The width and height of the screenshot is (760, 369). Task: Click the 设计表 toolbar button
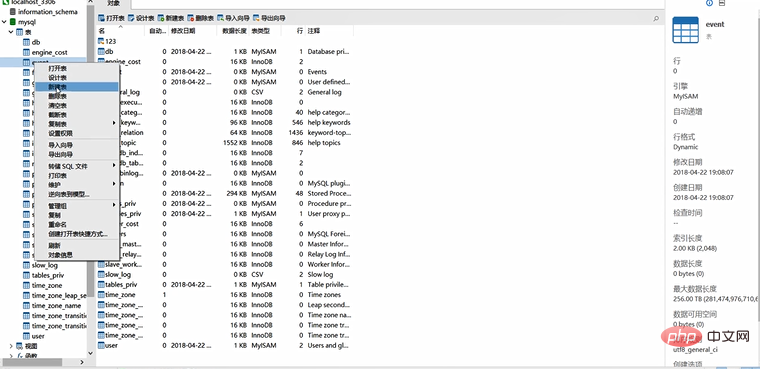(x=141, y=18)
